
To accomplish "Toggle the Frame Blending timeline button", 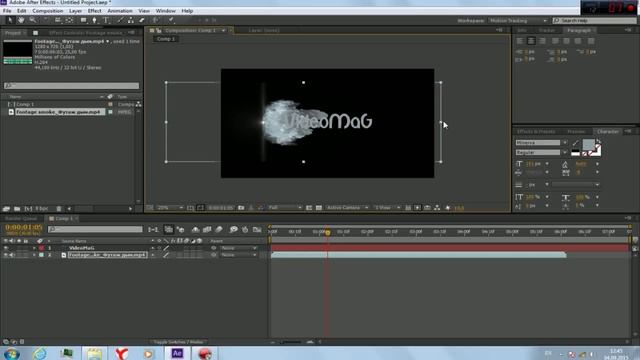I will (x=207, y=229).
